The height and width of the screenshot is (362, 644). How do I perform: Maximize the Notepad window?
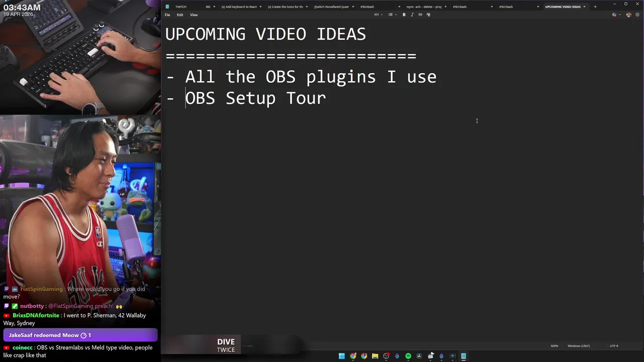626,4
